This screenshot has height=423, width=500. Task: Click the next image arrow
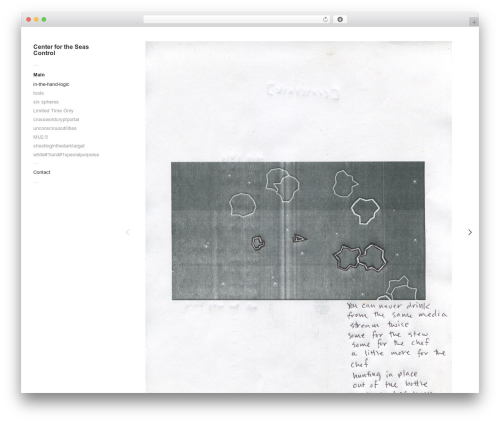pos(470,232)
